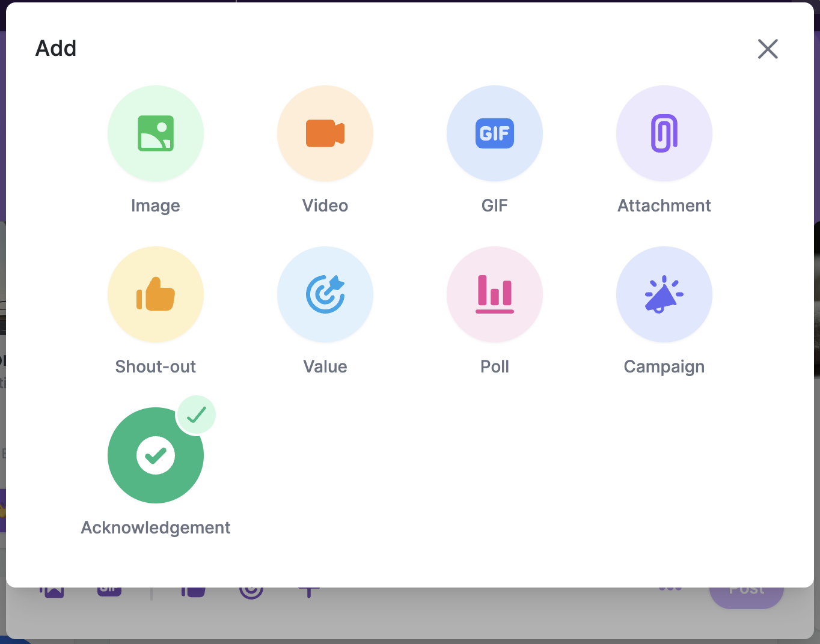Select the Value target icon
This screenshot has height=644, width=820.
(325, 294)
